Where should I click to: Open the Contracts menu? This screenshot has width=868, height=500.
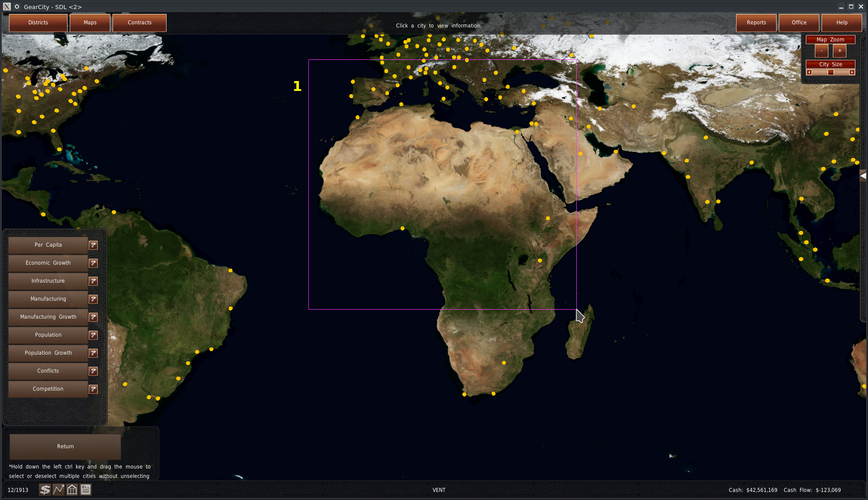(140, 23)
